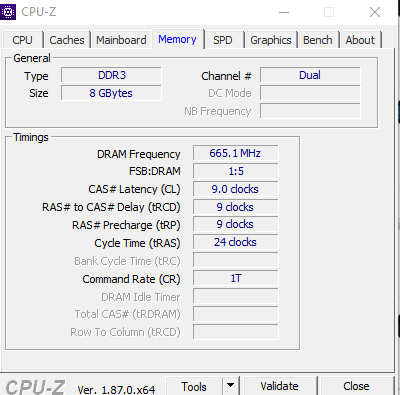Switch to the CPU tab
The height and width of the screenshot is (395, 400).
22,40
